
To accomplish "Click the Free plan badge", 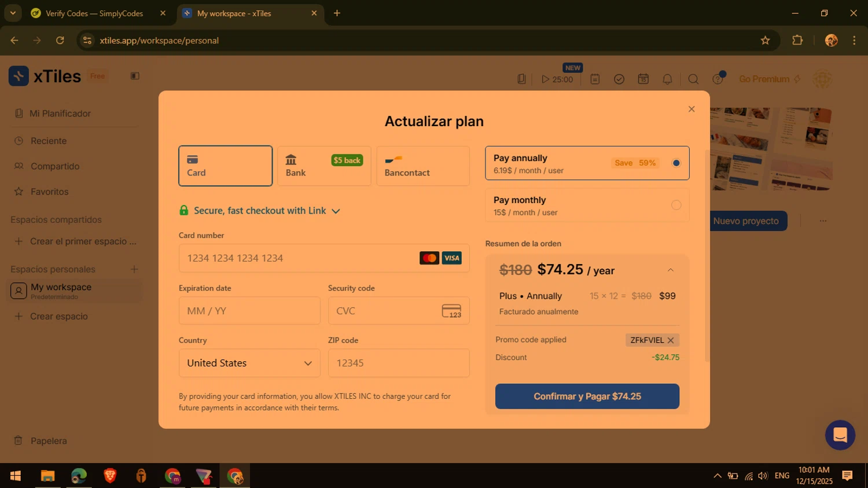I will [98, 76].
